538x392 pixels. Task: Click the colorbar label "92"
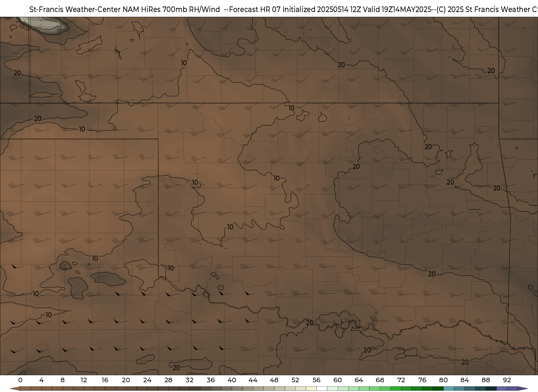(507, 380)
